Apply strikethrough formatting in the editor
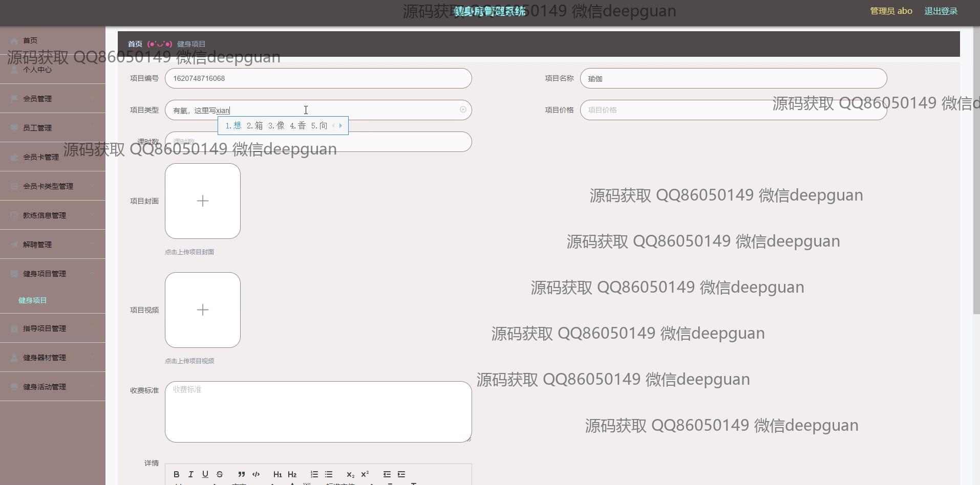The height and width of the screenshot is (485, 980). 220,474
